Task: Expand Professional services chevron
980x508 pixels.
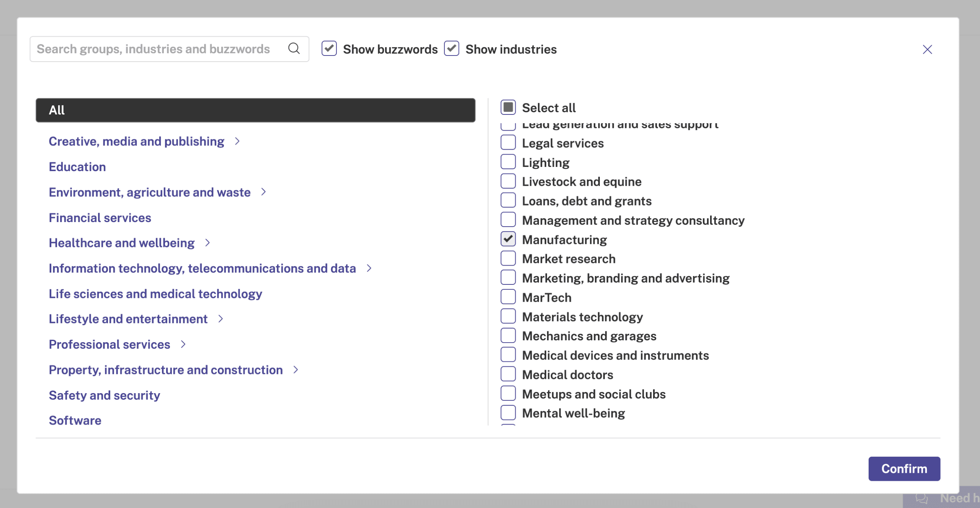Action: [183, 344]
